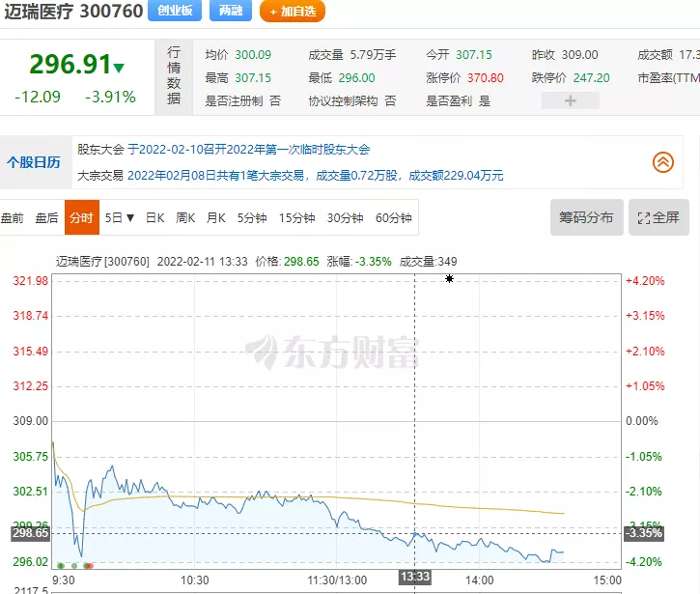Viewport: 700px width, 594px height.
Task: Click the 309.00 baseline axis label
Action: click(x=30, y=421)
